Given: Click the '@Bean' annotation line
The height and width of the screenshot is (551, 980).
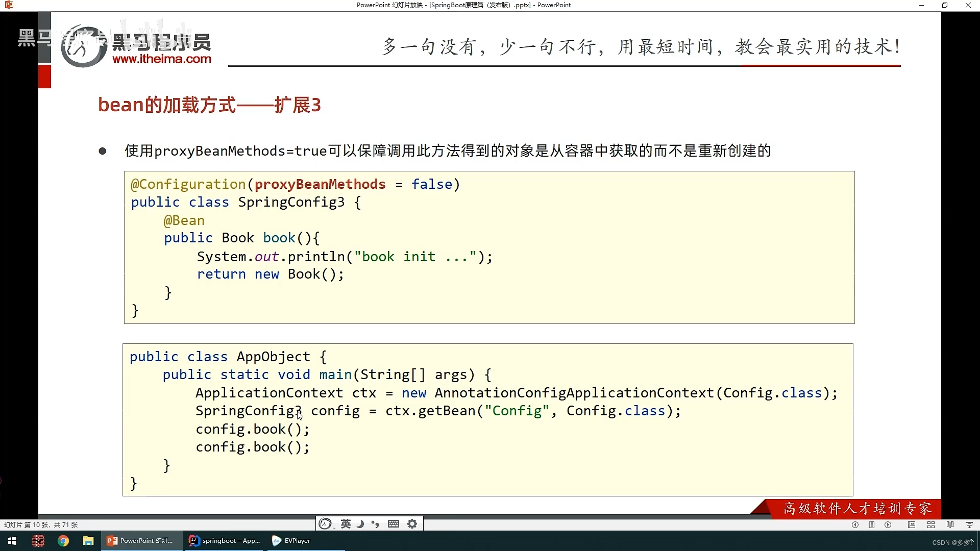Looking at the screenshot, I should click(184, 220).
